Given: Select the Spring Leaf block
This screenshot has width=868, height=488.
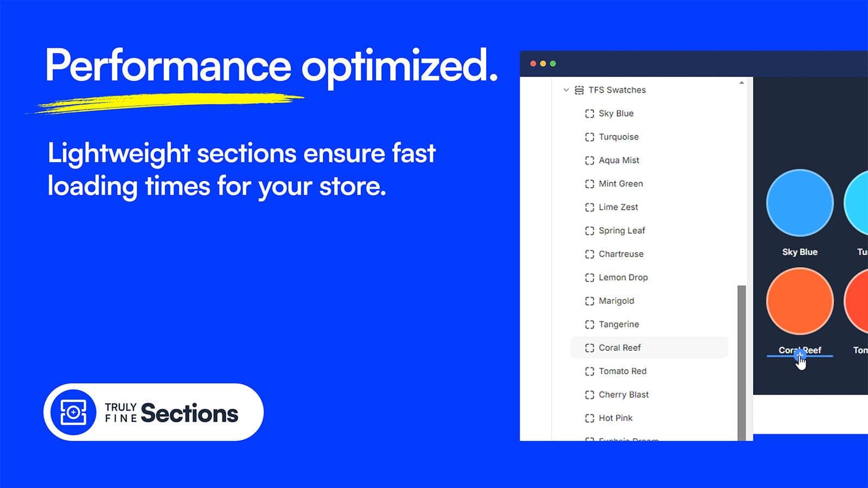Looking at the screenshot, I should point(622,230).
